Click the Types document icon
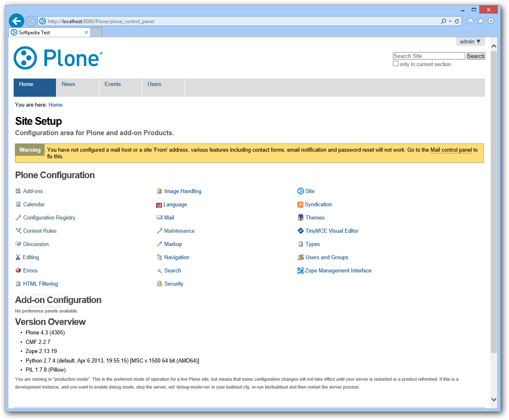This screenshot has width=509, height=420. coord(301,244)
